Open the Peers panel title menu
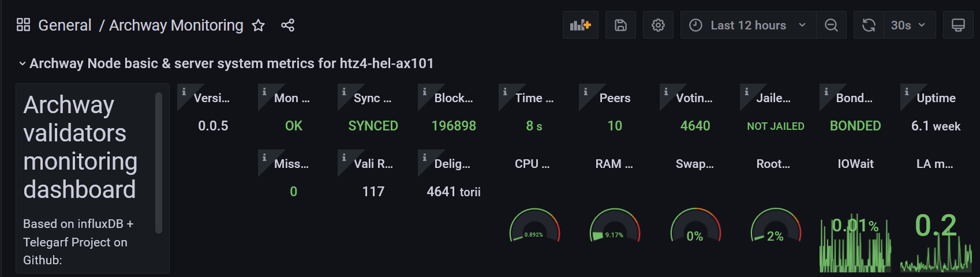This screenshot has height=277, width=980. point(615,98)
